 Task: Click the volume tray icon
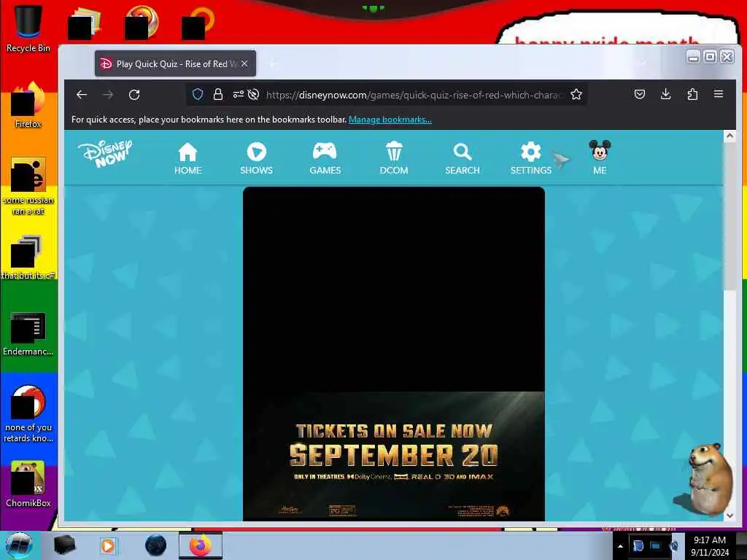coord(673,546)
